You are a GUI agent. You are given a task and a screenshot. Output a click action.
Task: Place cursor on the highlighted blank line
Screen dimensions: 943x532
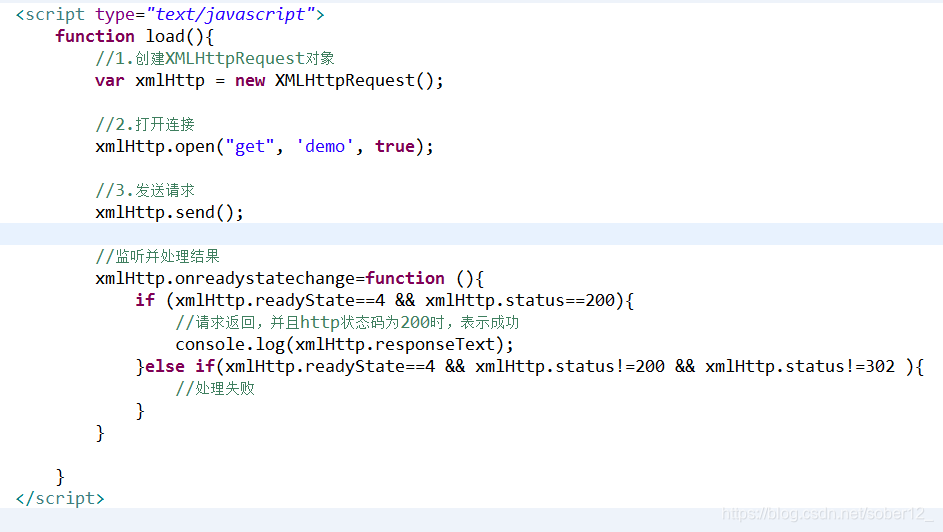pos(472,234)
